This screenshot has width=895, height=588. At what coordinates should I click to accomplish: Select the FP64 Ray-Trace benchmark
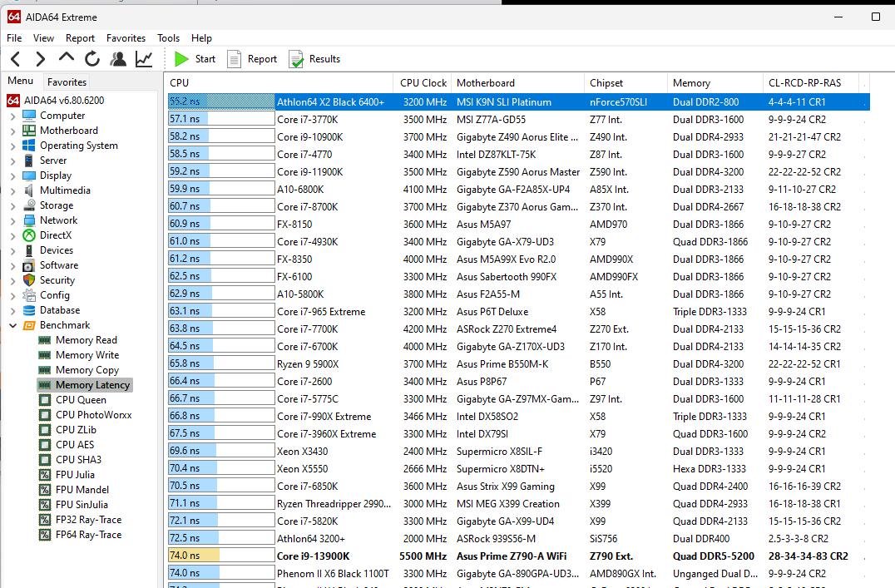pyautogui.click(x=88, y=535)
